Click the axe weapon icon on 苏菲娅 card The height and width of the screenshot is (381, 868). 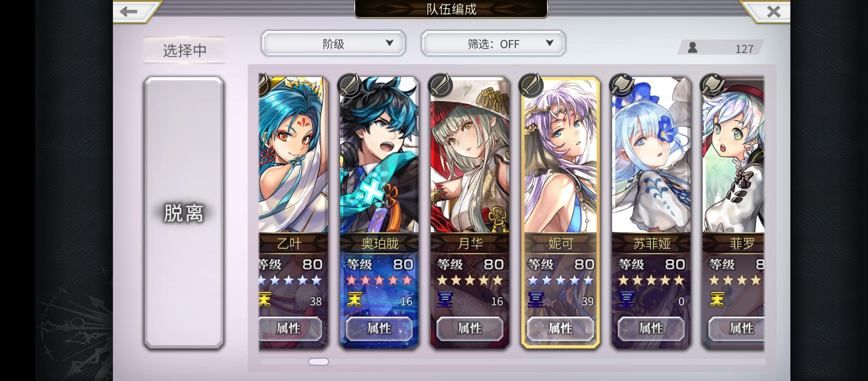point(621,85)
